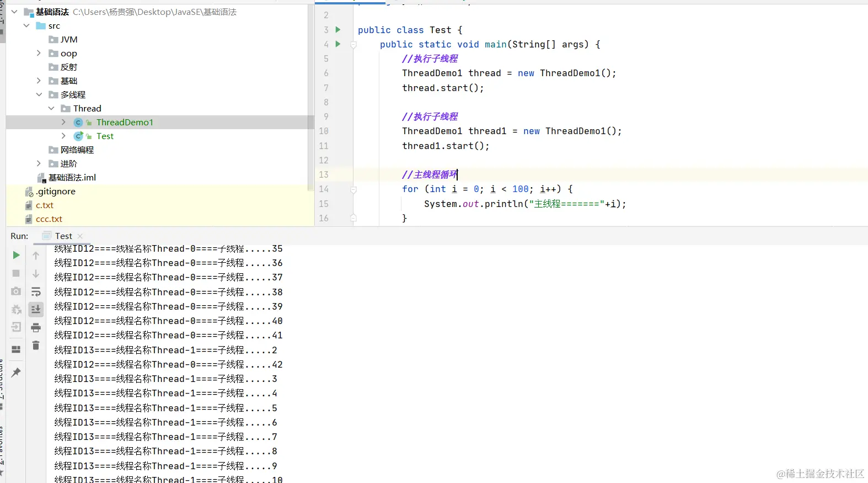The height and width of the screenshot is (483, 868).
Task: Click the Exit icon in Run panel
Action: point(16,327)
